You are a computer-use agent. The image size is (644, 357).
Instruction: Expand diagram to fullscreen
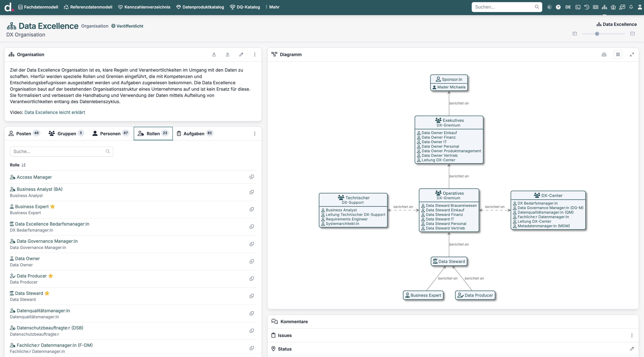pyautogui.click(x=632, y=55)
